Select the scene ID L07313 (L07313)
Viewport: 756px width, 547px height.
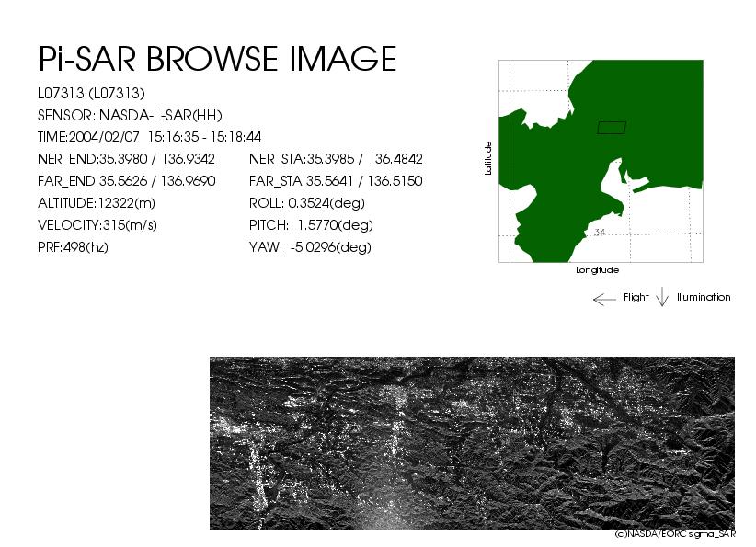pos(91,93)
